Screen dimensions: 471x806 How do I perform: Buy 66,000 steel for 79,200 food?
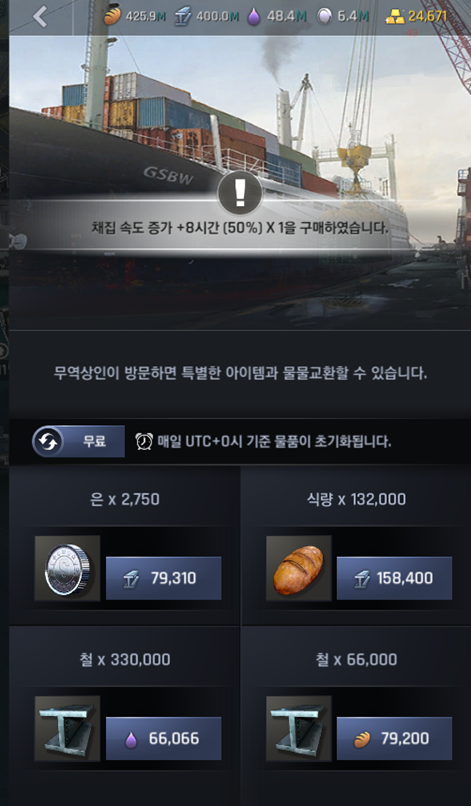click(394, 738)
